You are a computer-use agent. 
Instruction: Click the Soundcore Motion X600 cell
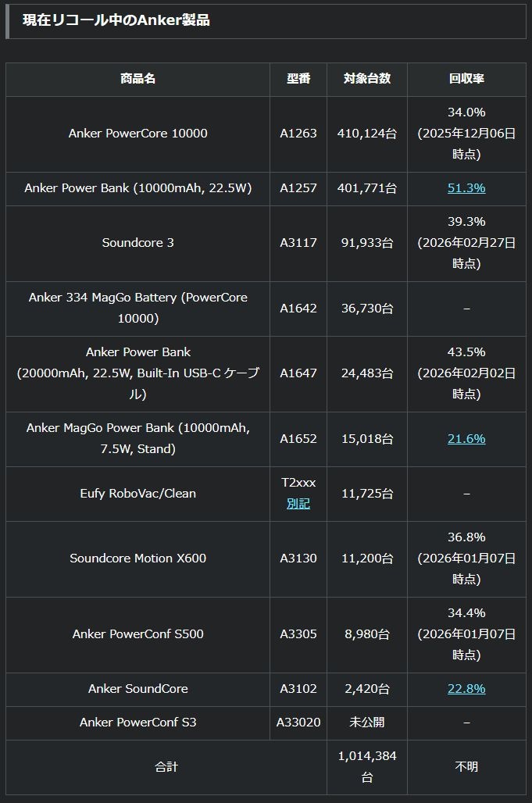[138, 559]
